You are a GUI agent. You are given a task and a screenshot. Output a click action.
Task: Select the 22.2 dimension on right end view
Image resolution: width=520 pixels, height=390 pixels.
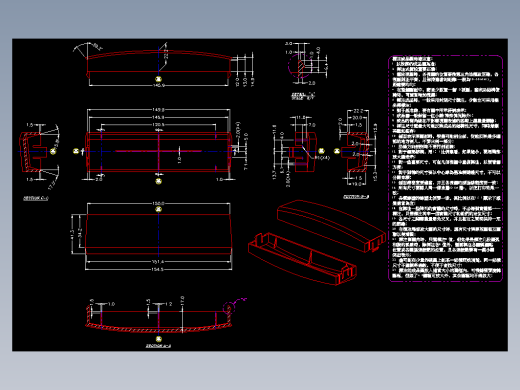[358, 111]
